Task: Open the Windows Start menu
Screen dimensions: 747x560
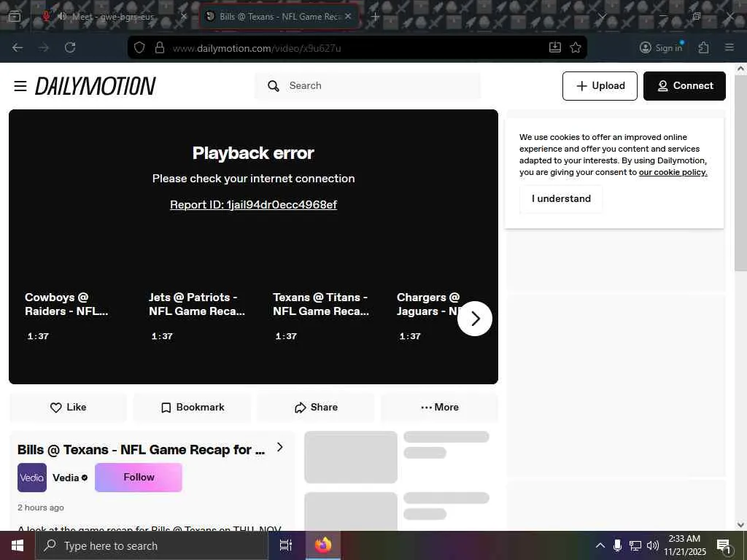Action: [18, 545]
